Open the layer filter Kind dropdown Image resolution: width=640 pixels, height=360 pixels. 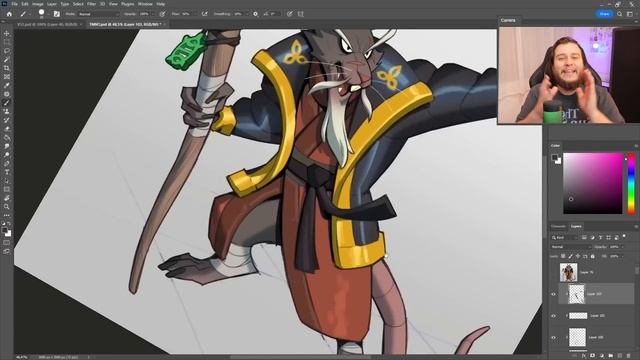564,237
